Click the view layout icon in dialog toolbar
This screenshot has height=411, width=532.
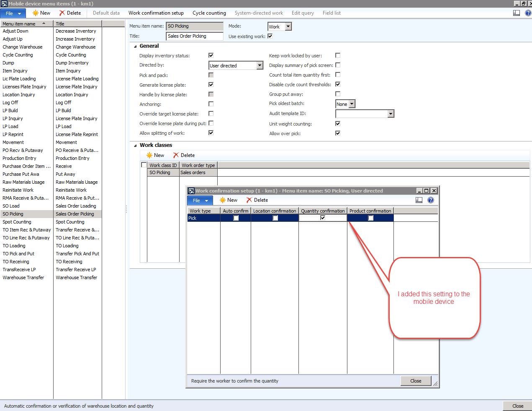[419, 200]
